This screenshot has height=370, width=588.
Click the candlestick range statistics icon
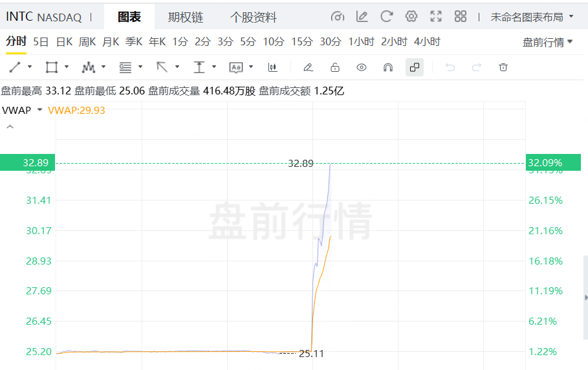click(272, 67)
